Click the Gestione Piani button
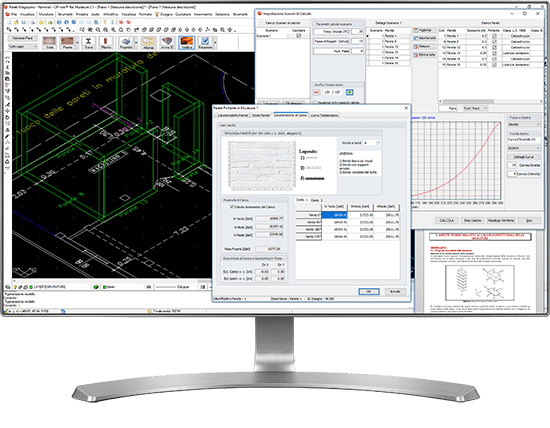550x428 pixels. (22, 38)
